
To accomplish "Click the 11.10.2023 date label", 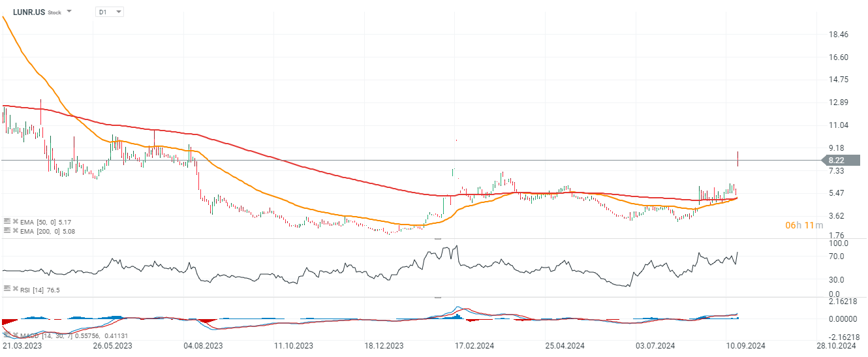I will coord(293,345).
